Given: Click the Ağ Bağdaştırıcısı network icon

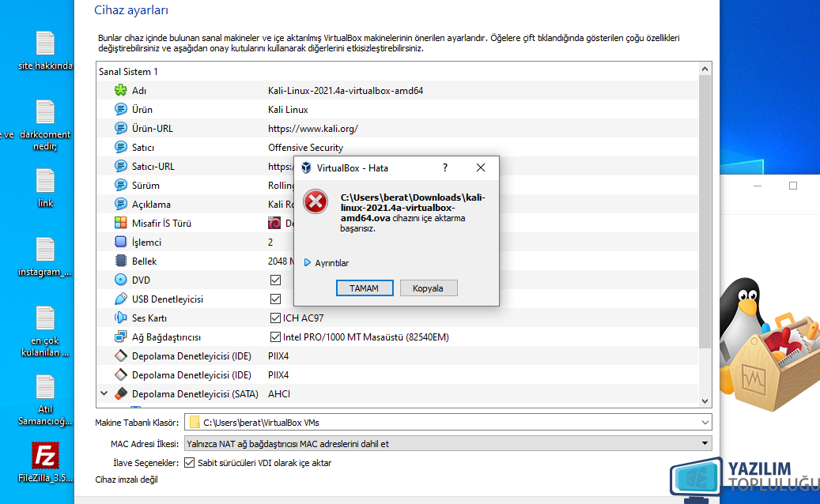Looking at the screenshot, I should pyautogui.click(x=121, y=337).
